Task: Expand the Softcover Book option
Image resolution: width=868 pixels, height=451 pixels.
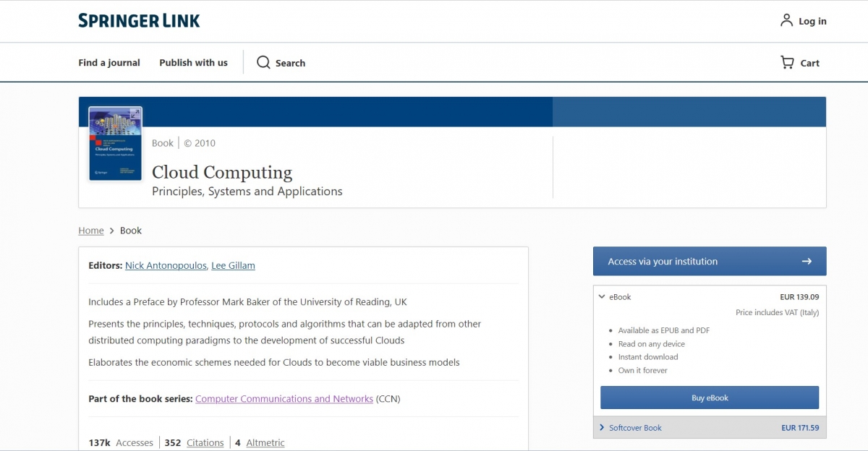Action: pyautogui.click(x=602, y=428)
